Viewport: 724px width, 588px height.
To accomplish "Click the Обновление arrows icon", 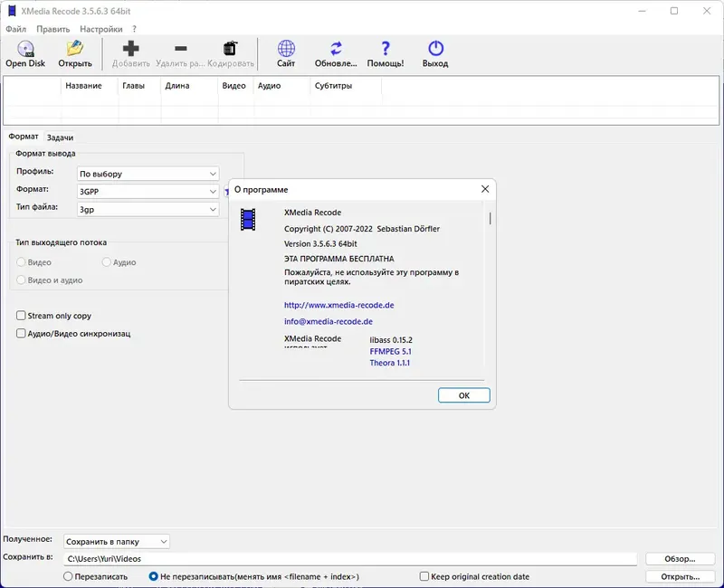I will 336,49.
